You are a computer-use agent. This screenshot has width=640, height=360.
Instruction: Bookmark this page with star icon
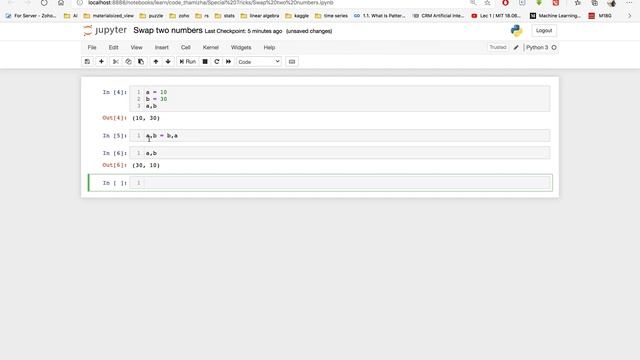487,2
